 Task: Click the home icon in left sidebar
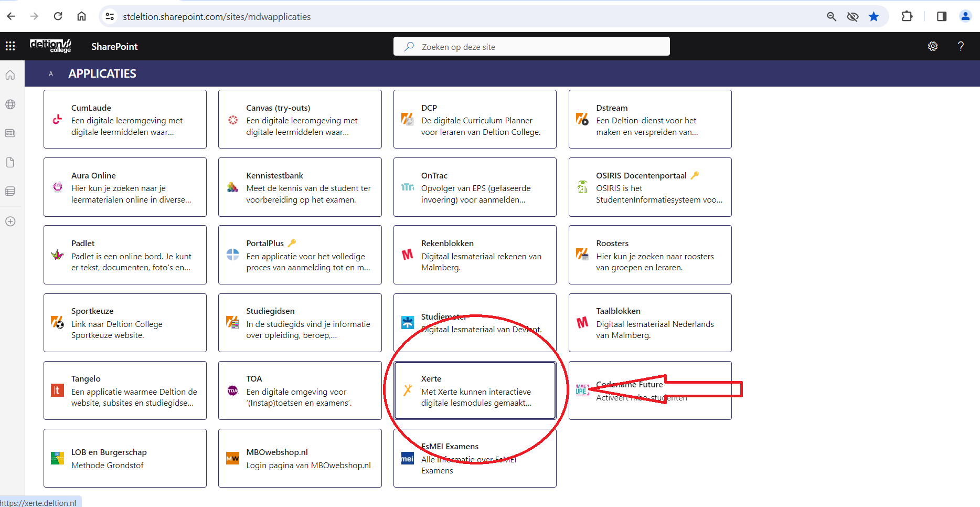click(x=10, y=75)
